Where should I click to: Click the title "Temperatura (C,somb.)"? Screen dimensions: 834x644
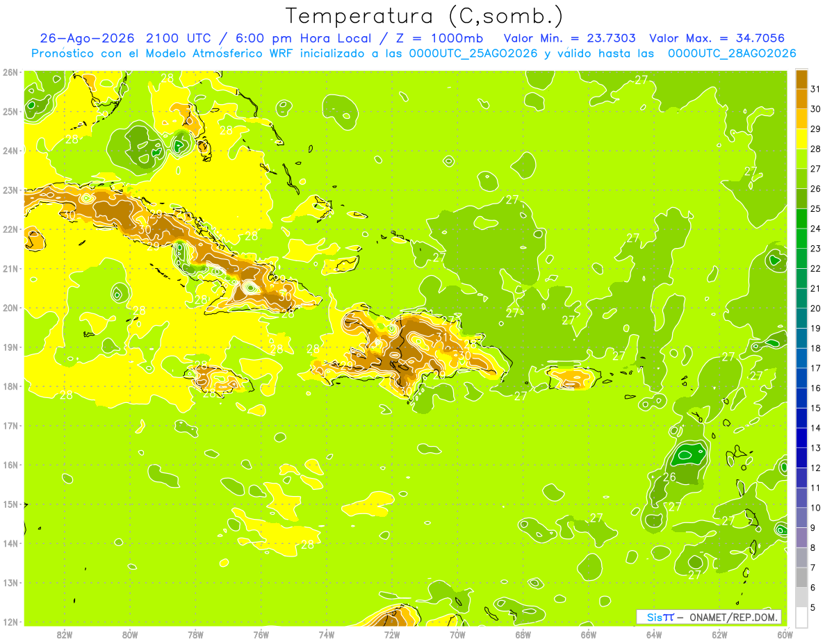425,16
